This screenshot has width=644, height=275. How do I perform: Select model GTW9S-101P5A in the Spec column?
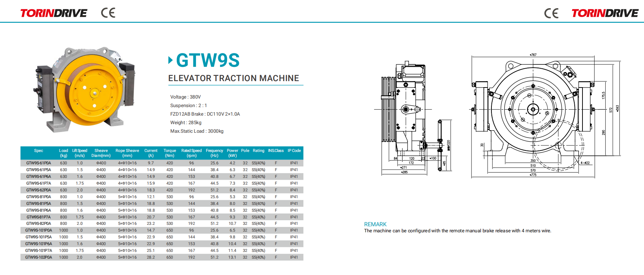[x=38, y=237]
